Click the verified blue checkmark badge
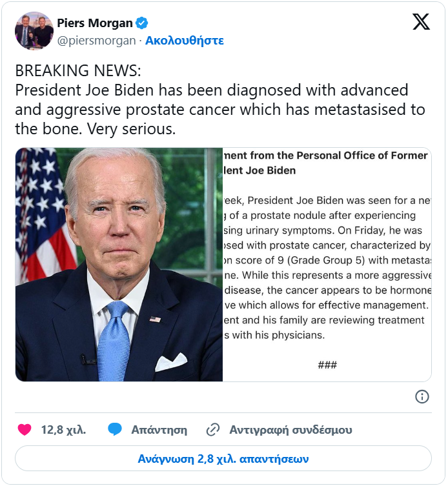This screenshot has height=486, width=448. [x=141, y=23]
